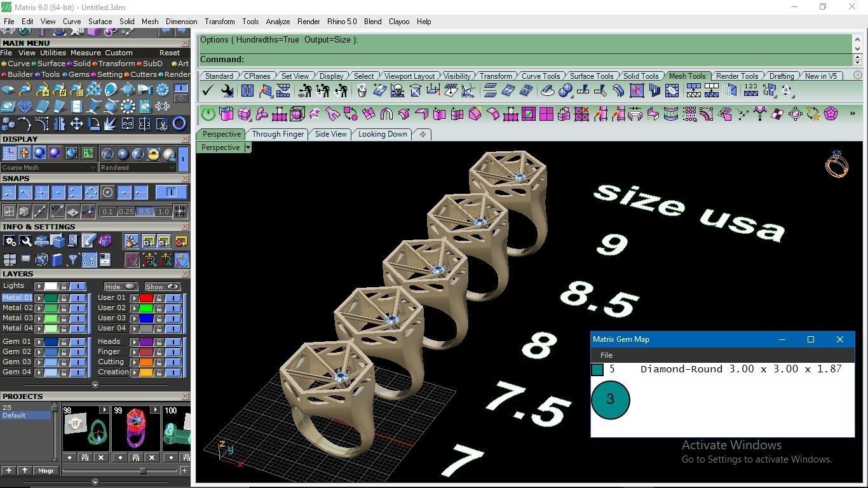Image resolution: width=868 pixels, height=488 pixels.
Task: Click the magnifier wrench icon in Info & Settings
Action: point(25,241)
